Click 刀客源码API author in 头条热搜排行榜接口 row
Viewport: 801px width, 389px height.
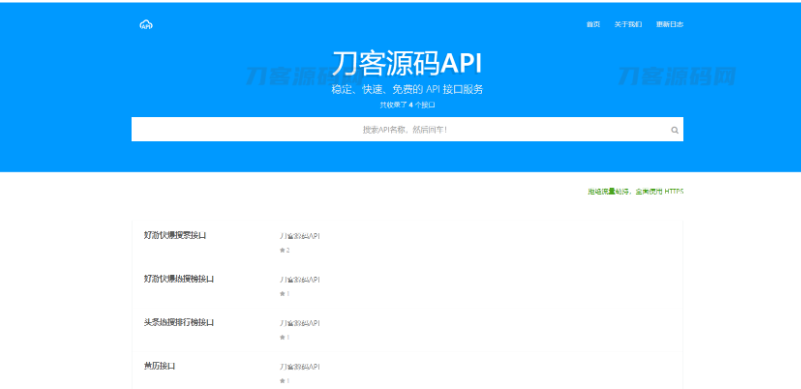300,323
